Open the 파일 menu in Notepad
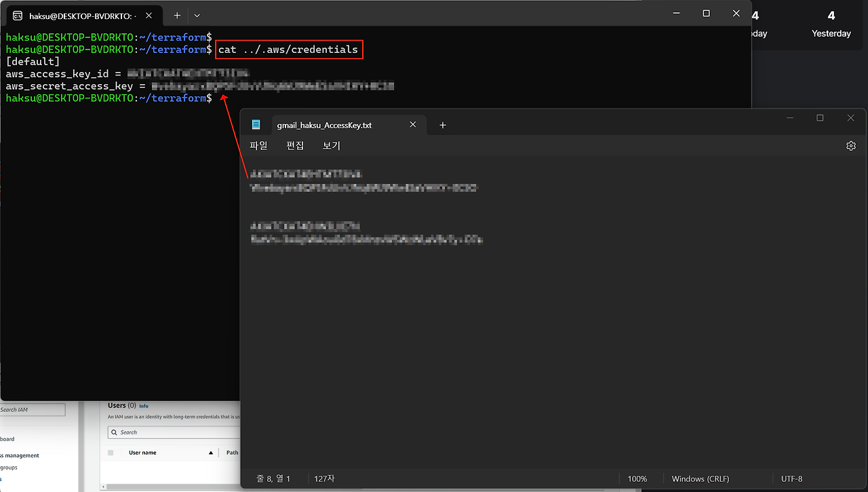 pos(258,145)
